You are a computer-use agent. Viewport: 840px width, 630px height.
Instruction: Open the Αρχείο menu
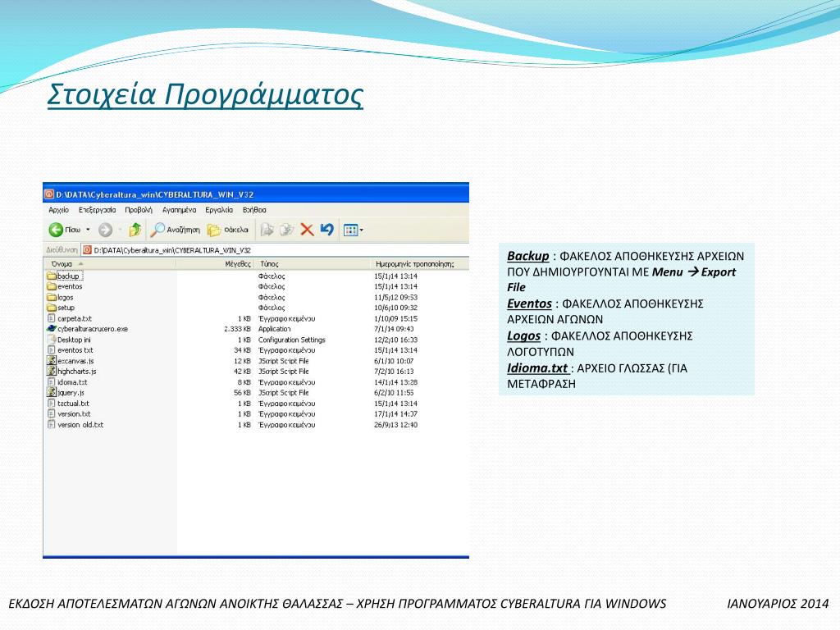click(x=58, y=210)
